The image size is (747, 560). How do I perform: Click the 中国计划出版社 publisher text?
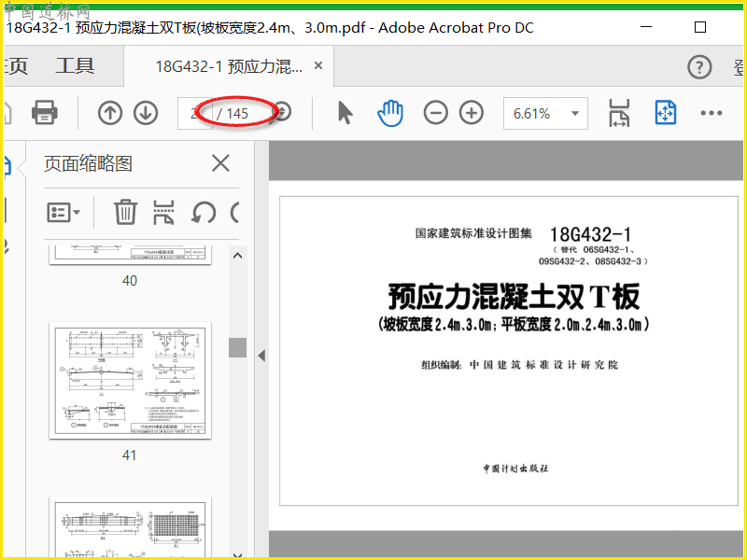click(515, 469)
